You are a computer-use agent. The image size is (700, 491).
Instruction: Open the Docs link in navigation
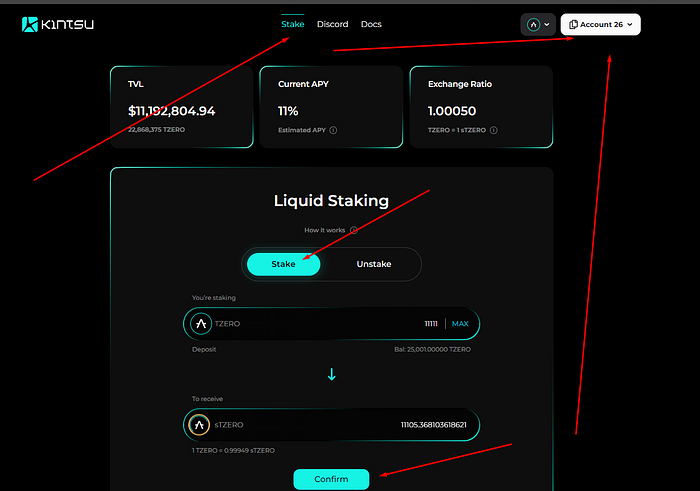coord(371,24)
